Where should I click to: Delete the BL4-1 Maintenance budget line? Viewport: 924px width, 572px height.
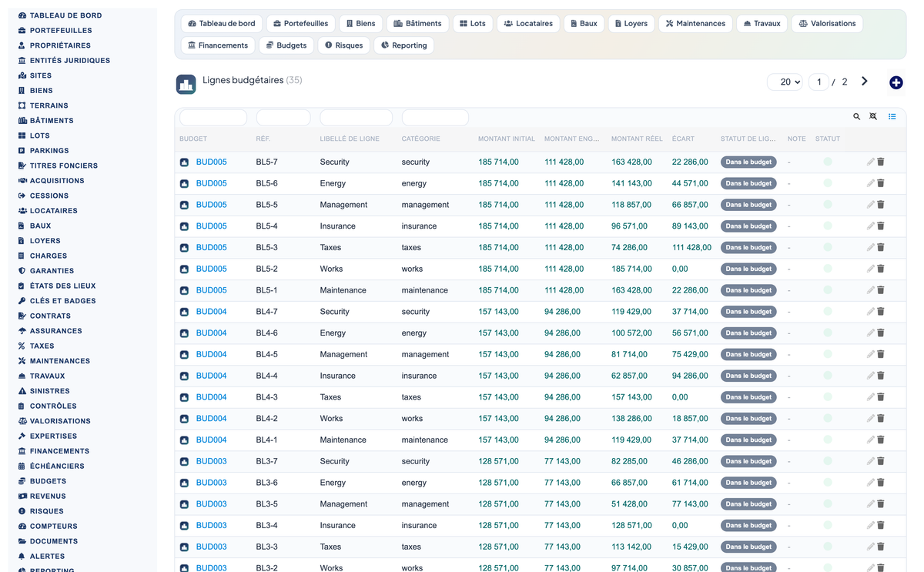pyautogui.click(x=881, y=440)
